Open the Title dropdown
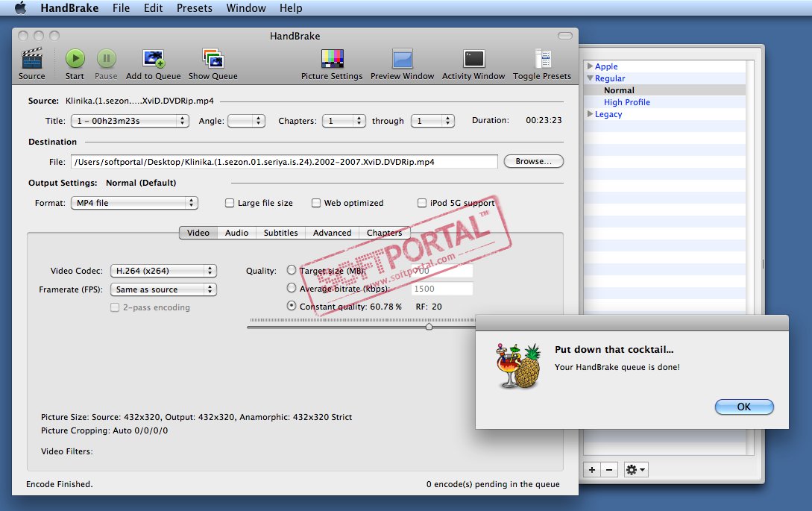Screen dimensions: 812x511 coord(130,121)
